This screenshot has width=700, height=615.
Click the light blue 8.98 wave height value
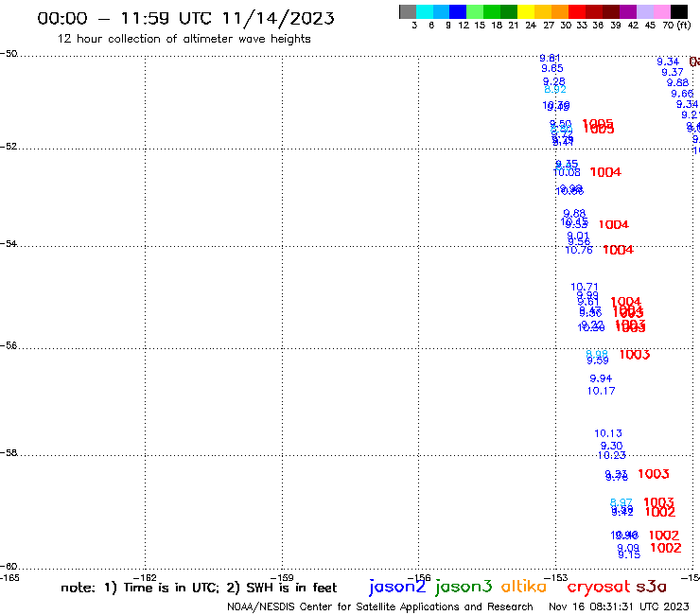pyautogui.click(x=597, y=353)
